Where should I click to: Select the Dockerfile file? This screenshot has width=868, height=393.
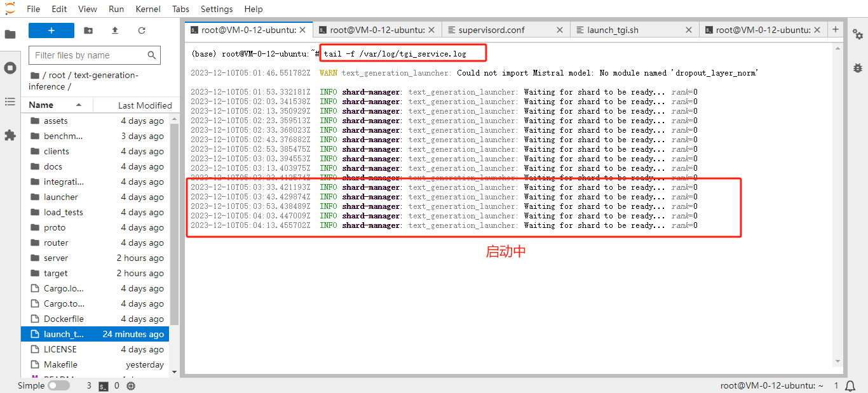(x=95, y=319)
